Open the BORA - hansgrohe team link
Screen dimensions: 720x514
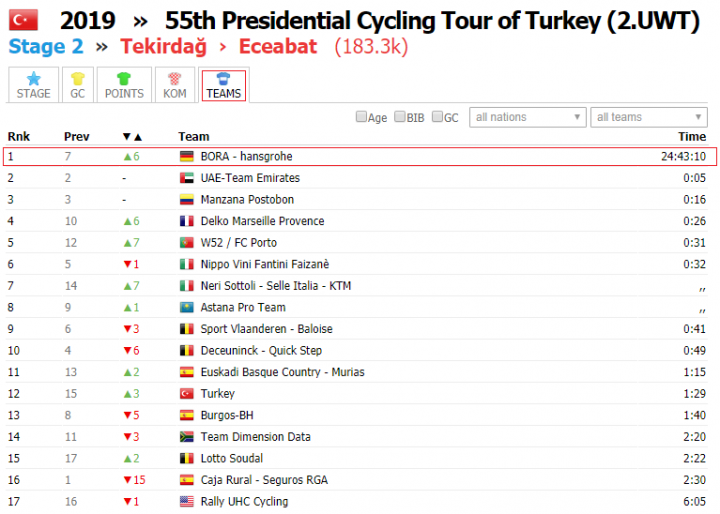pyautogui.click(x=246, y=157)
